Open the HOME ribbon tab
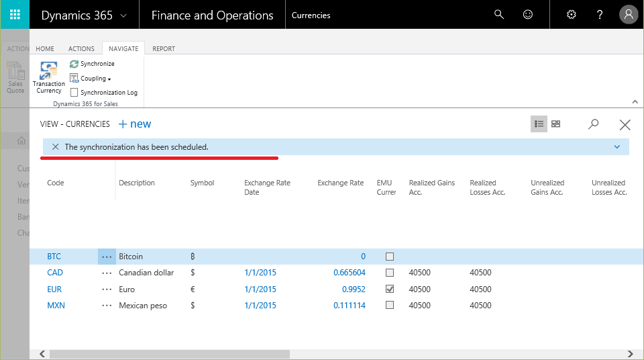The width and height of the screenshot is (644, 360). [45, 48]
